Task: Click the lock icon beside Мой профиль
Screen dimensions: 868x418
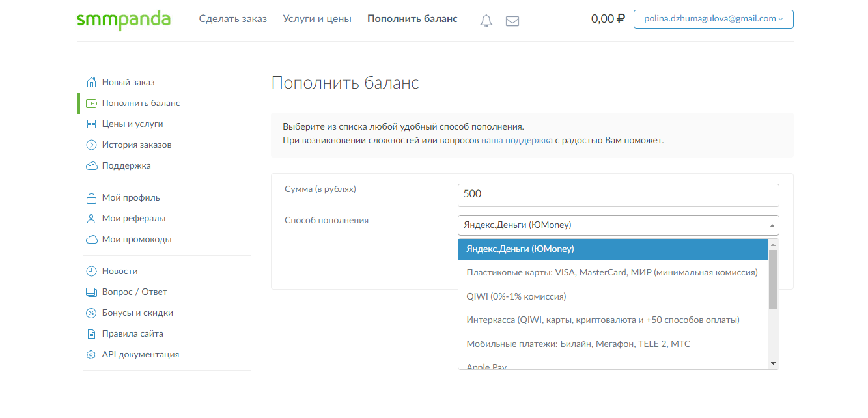Action: point(91,198)
